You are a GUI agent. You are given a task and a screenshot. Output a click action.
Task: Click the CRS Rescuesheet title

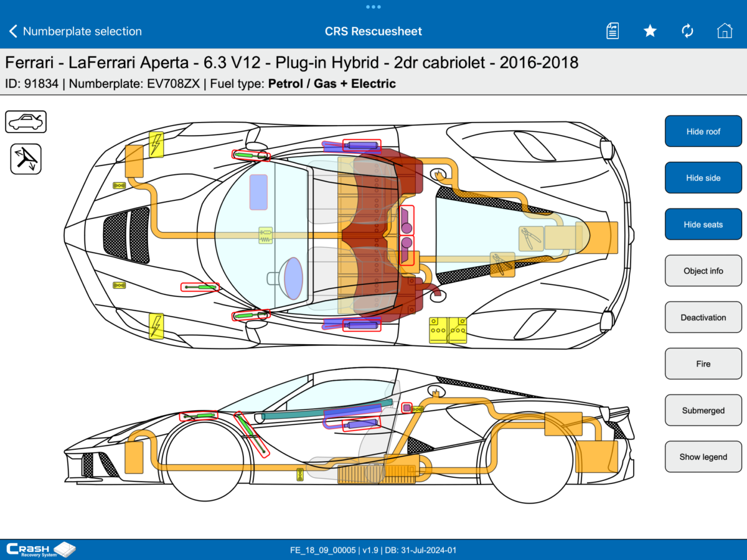pyautogui.click(x=374, y=31)
